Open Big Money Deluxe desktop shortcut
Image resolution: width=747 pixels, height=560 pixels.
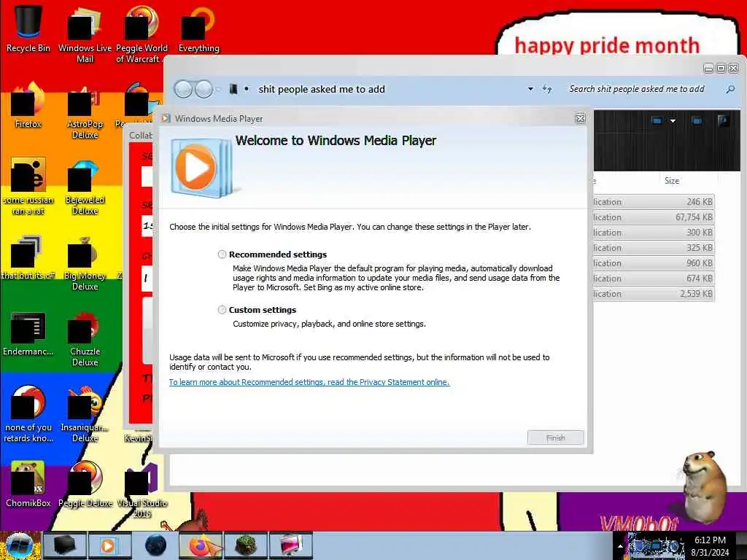pyautogui.click(x=85, y=262)
